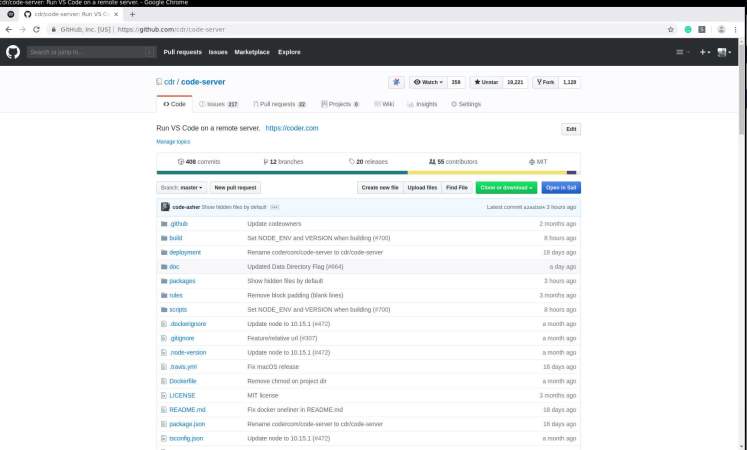Click Create new file
This screenshot has height=450, width=747.
[x=380, y=188]
